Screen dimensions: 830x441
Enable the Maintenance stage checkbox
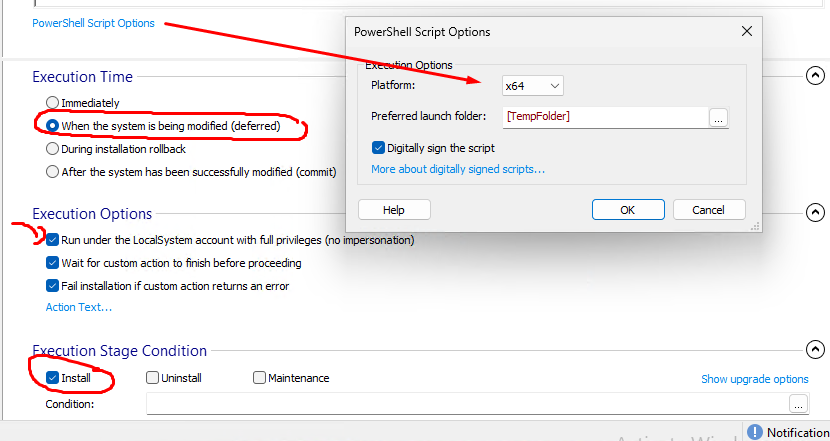point(259,377)
